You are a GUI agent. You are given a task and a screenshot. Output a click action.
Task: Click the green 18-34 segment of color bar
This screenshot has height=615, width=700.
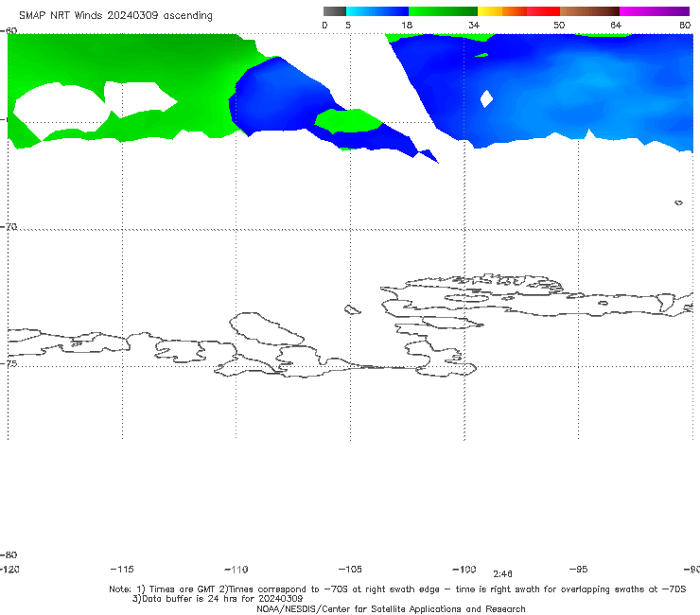tap(443, 11)
